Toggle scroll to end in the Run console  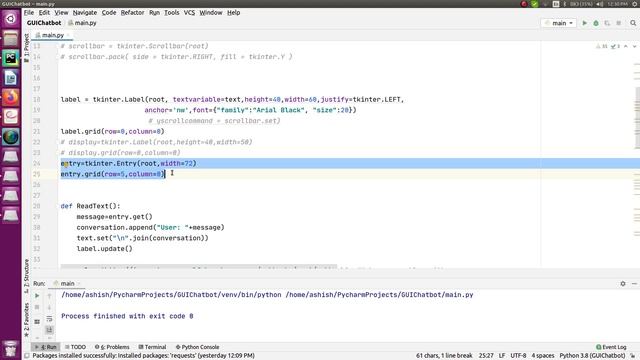tap(49, 329)
